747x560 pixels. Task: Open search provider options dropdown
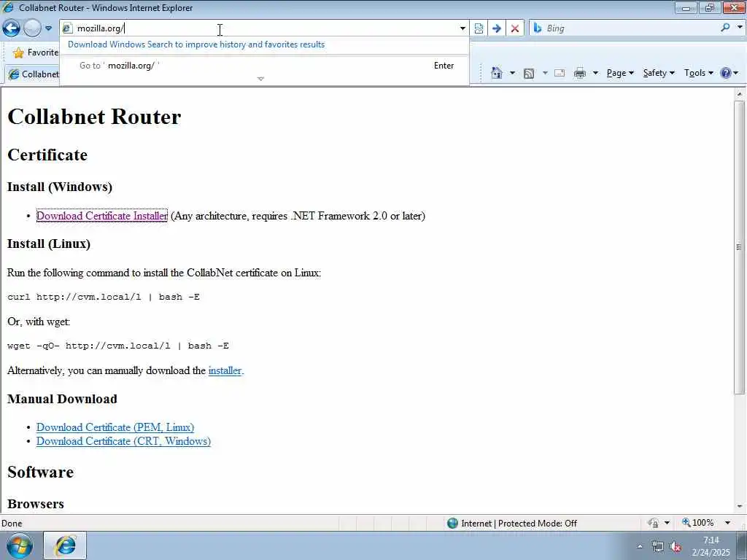740,28
